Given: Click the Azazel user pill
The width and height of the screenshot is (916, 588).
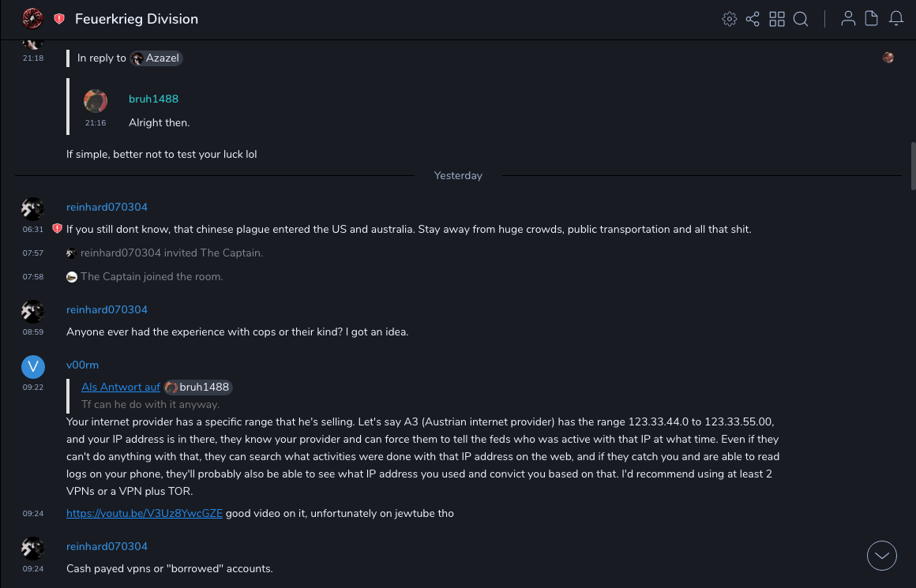Looking at the screenshot, I should point(156,58).
